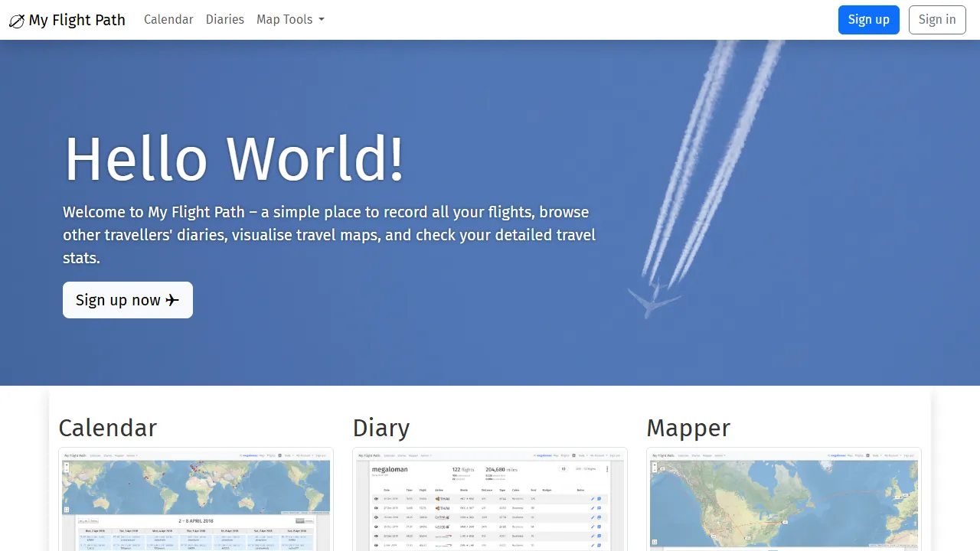Click the Sign in link at top right
The image size is (980, 551).
pos(937,19)
